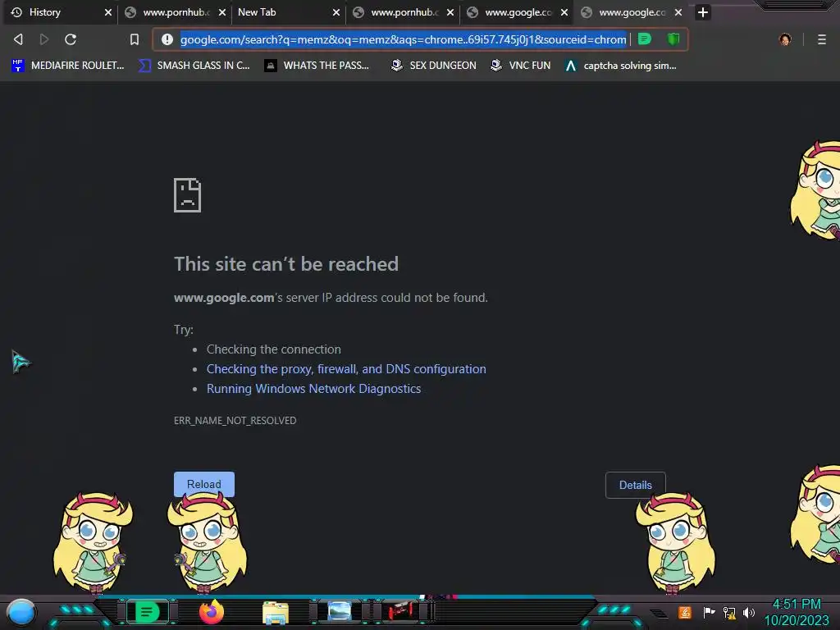The image size is (840, 630).
Task: Open the SMASH GLASS IN C... bookmark
Action: pos(194,66)
